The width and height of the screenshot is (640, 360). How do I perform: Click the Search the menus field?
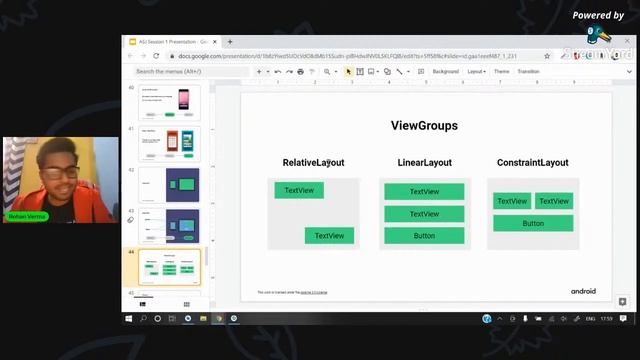click(x=191, y=71)
